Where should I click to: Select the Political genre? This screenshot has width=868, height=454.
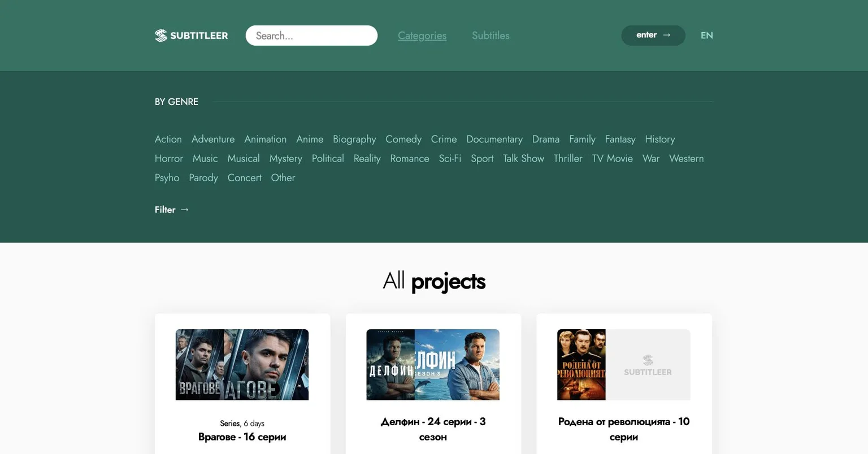click(x=328, y=158)
